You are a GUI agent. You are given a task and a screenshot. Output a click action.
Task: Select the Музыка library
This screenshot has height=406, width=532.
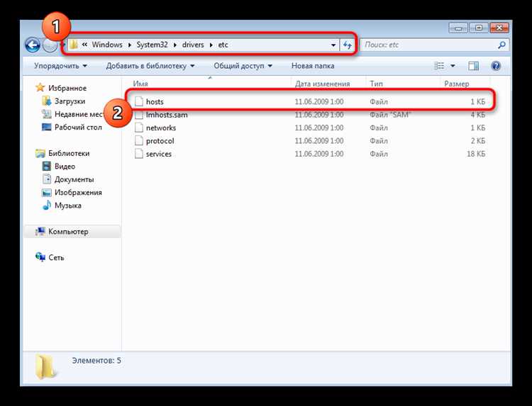[x=67, y=205]
